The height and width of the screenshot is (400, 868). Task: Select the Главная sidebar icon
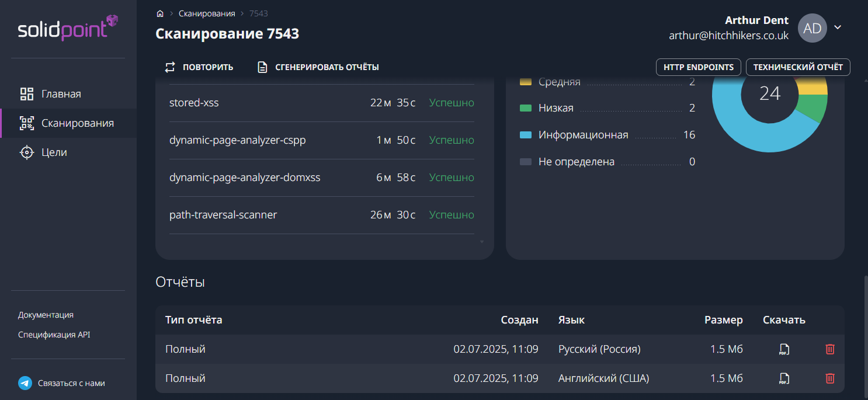pyautogui.click(x=26, y=93)
